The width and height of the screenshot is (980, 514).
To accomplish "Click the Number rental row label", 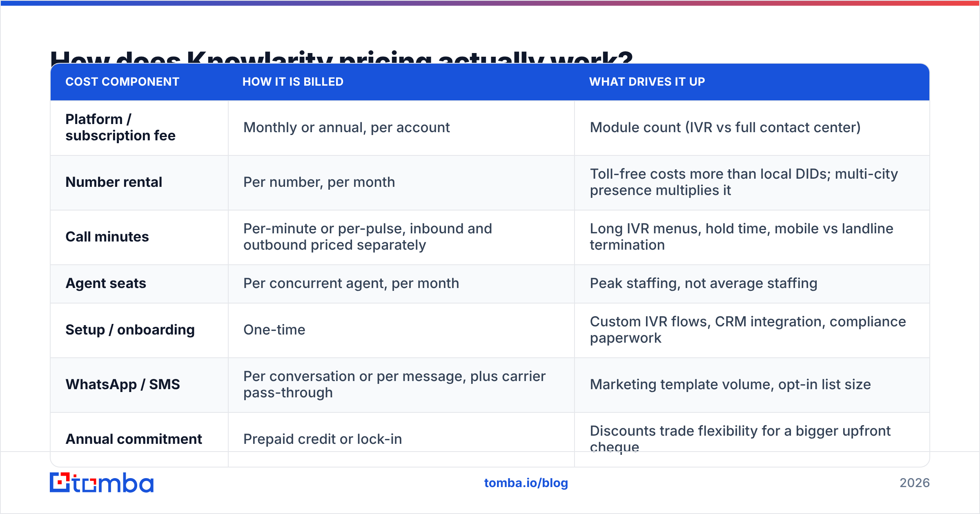I will point(114,182).
